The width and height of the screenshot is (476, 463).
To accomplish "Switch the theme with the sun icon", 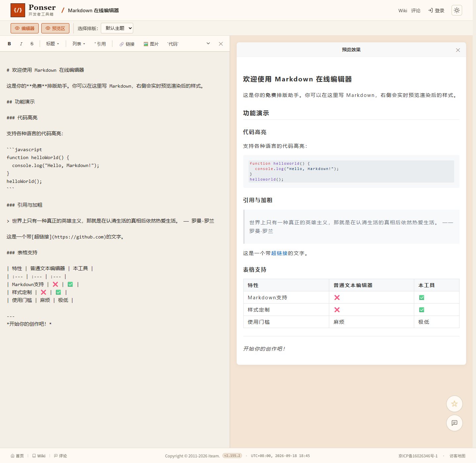I will point(457,10).
